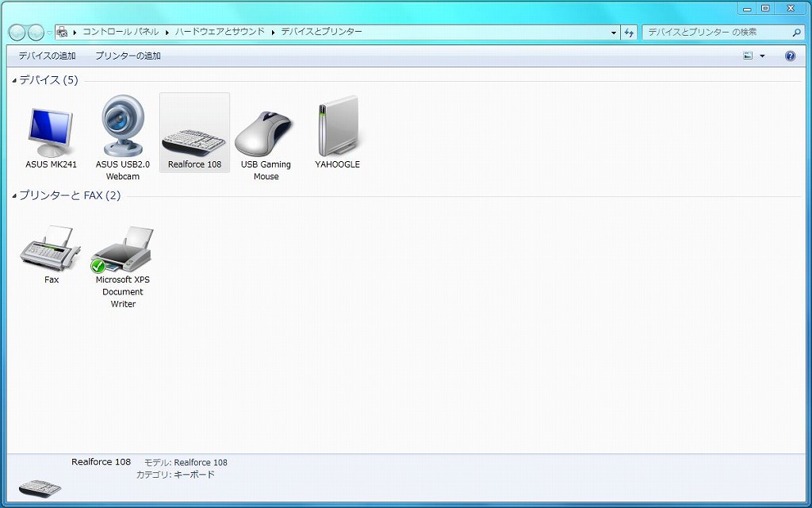
Task: Click Realforce 108 title in details pane
Action: 101,462
